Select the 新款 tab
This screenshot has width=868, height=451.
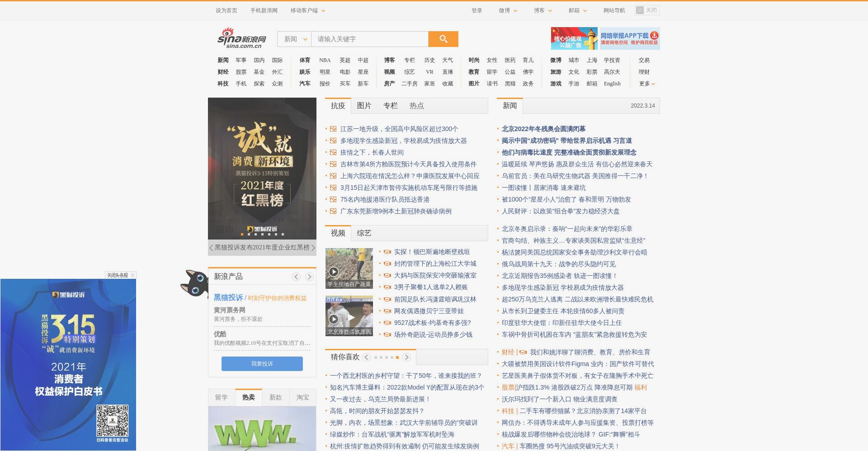point(275,397)
